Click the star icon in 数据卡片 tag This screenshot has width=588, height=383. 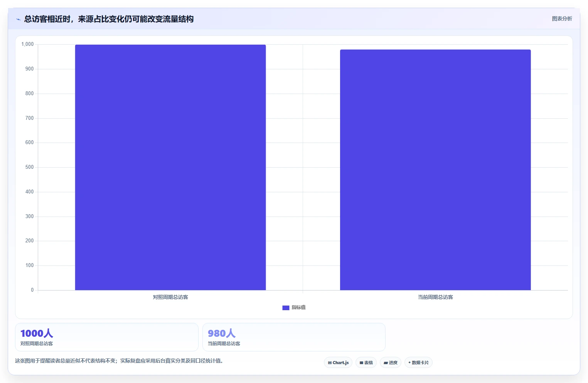point(409,363)
